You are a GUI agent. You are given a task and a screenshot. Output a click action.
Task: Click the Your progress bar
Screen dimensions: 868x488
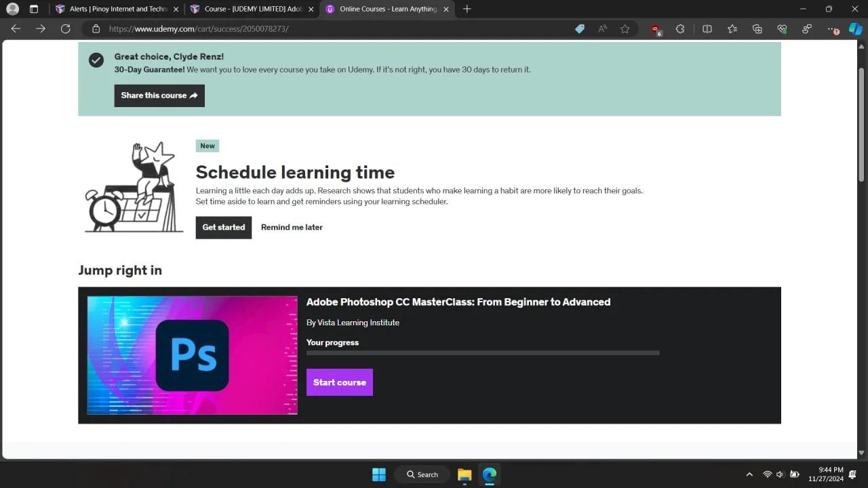(483, 353)
